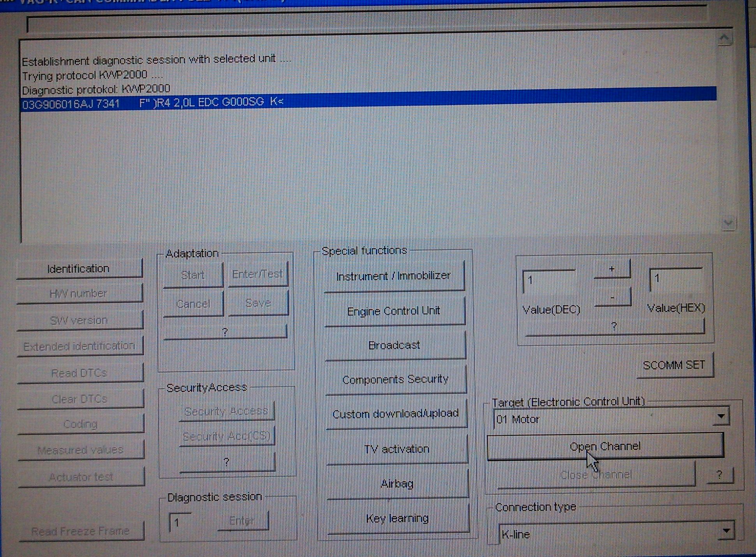Select Custom download/upload
This screenshot has height=557, width=756.
pos(396,414)
